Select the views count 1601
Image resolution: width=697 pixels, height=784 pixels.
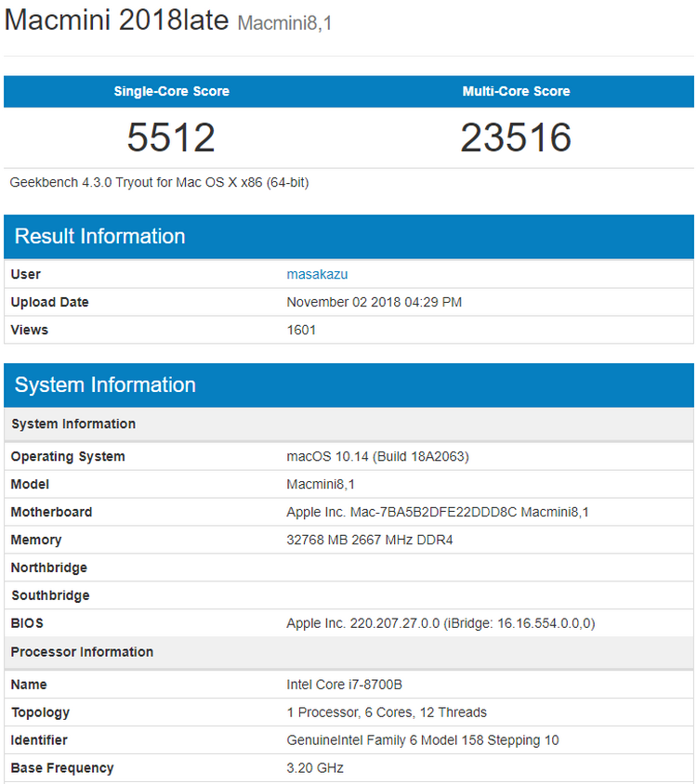(x=301, y=330)
